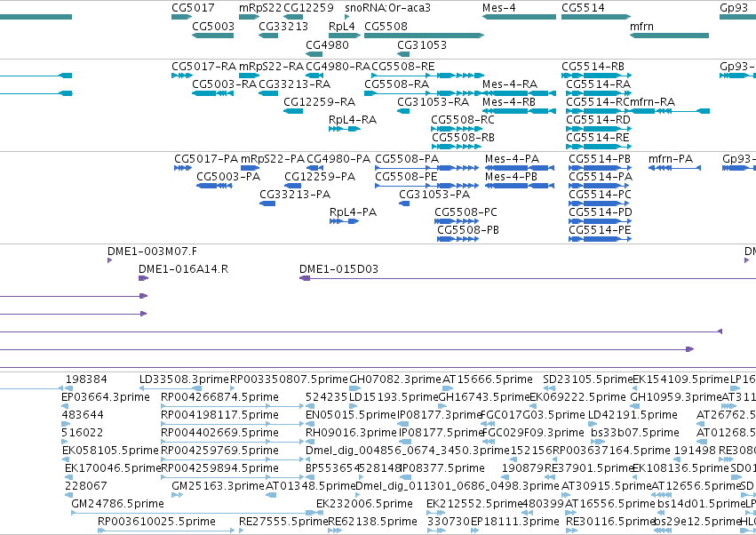
Task: Select transcript CG33213-RA
Action: [x=268, y=93]
